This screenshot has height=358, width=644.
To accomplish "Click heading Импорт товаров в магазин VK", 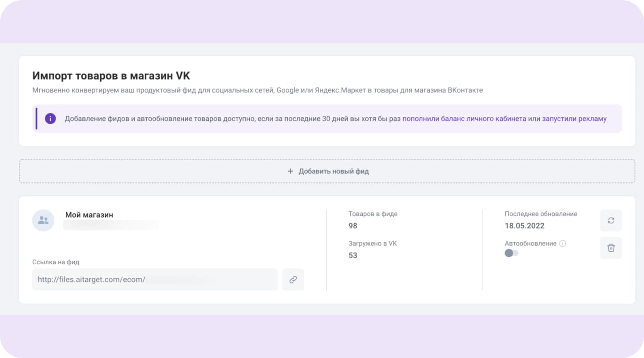I will point(111,76).
